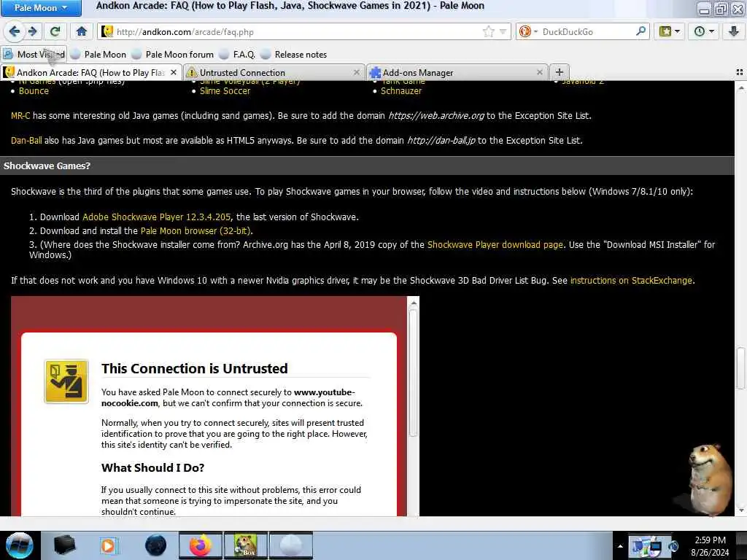
Task: Open the Pale Moon forum bookmark
Action: pos(173,54)
